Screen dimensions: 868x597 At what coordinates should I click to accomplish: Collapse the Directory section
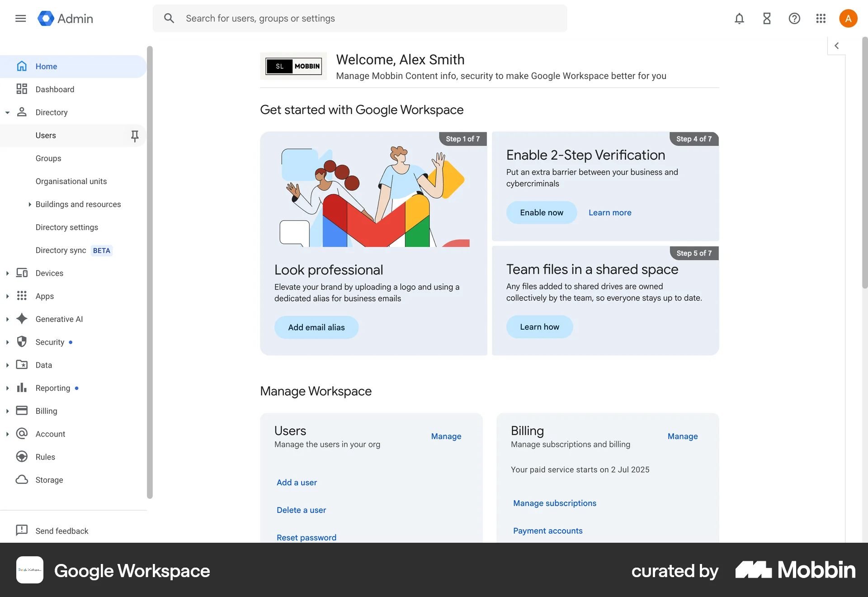(7, 112)
